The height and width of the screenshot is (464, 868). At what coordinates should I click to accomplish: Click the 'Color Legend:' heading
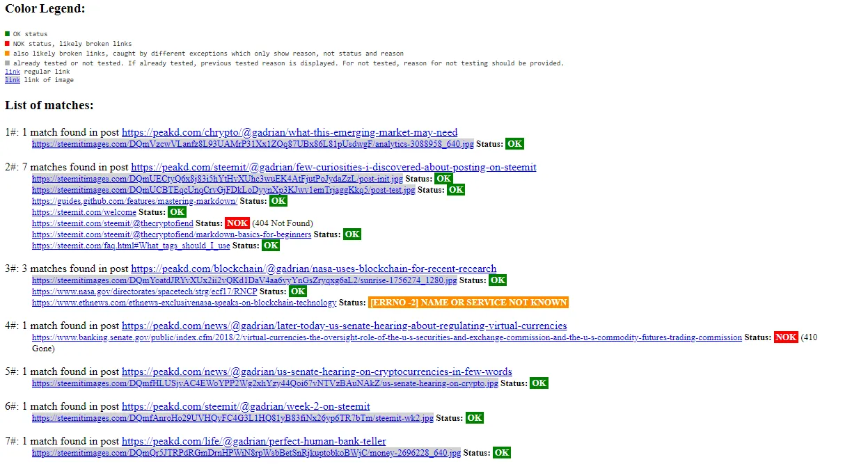[x=45, y=9]
